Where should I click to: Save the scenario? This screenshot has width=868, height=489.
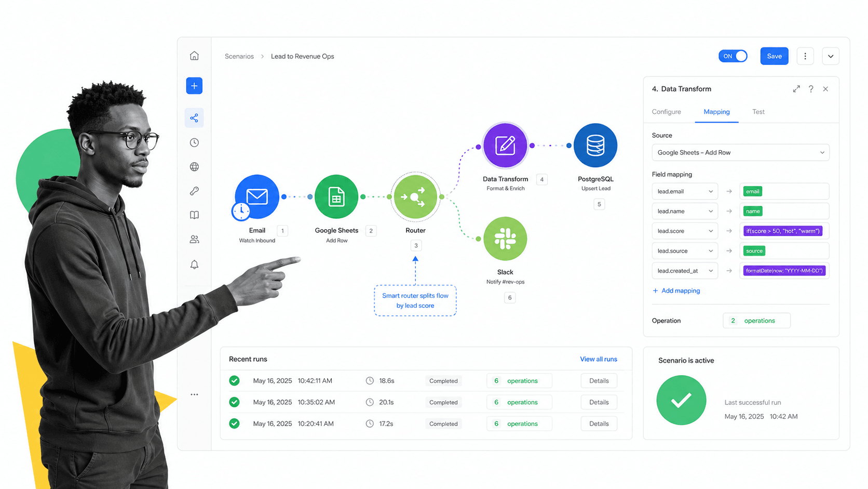point(774,56)
